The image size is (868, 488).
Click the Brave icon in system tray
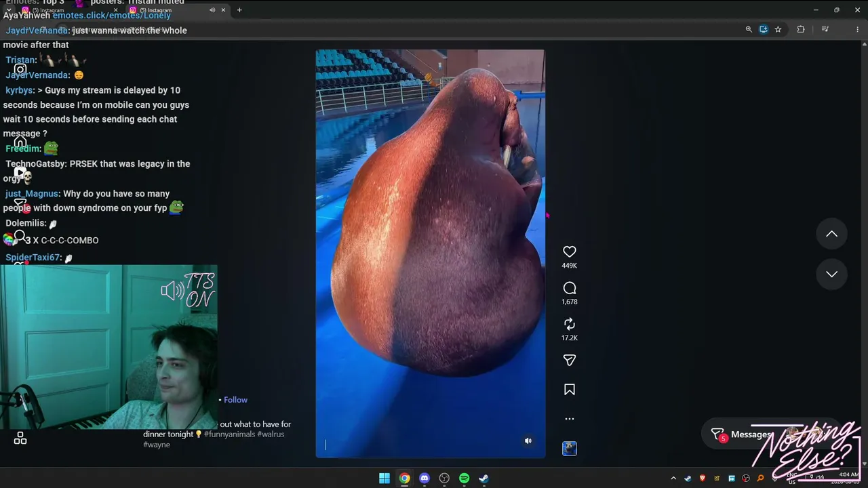[702, 479]
